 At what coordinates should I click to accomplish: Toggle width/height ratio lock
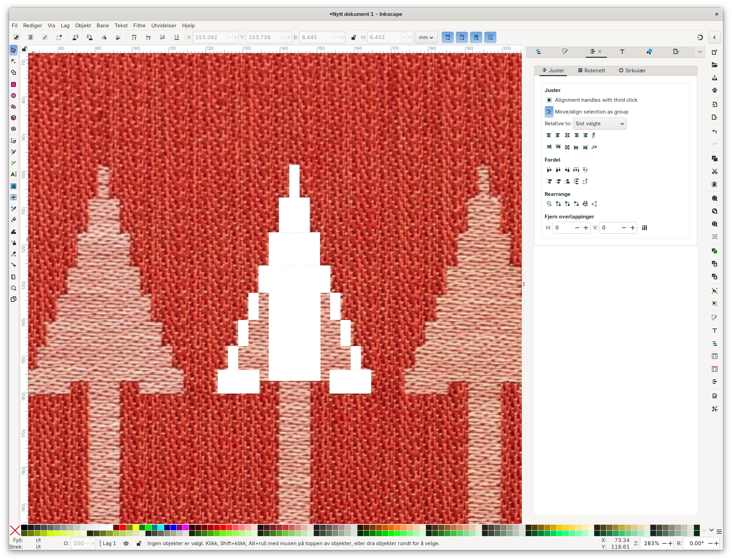tap(353, 37)
